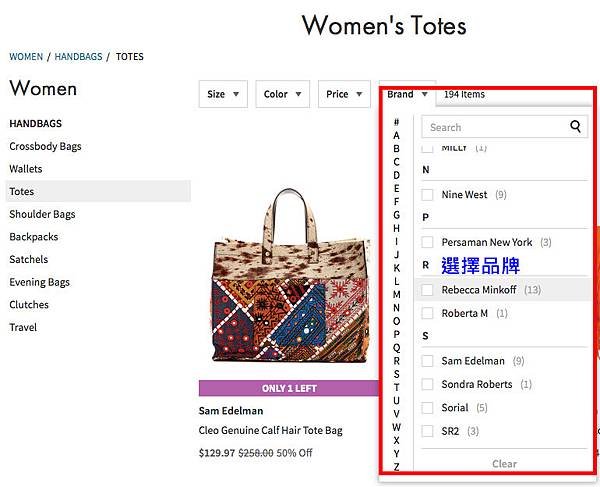Check the Sam Edelman brand checkbox

[427, 361]
